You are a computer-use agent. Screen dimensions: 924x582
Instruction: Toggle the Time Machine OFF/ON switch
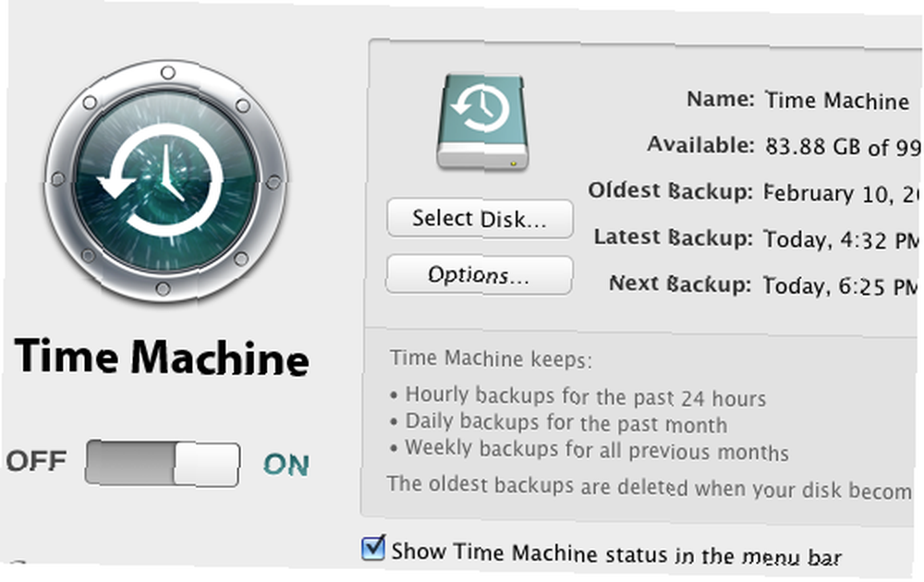click(162, 463)
